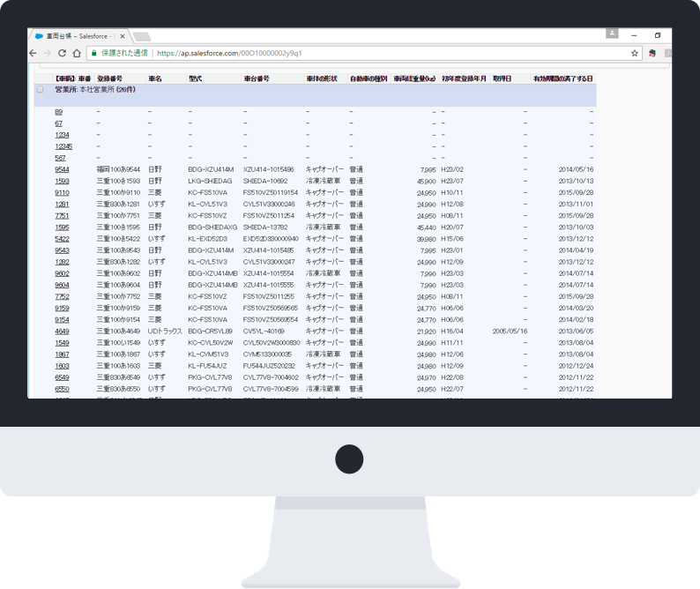Click the browser back arrow

coord(33,53)
